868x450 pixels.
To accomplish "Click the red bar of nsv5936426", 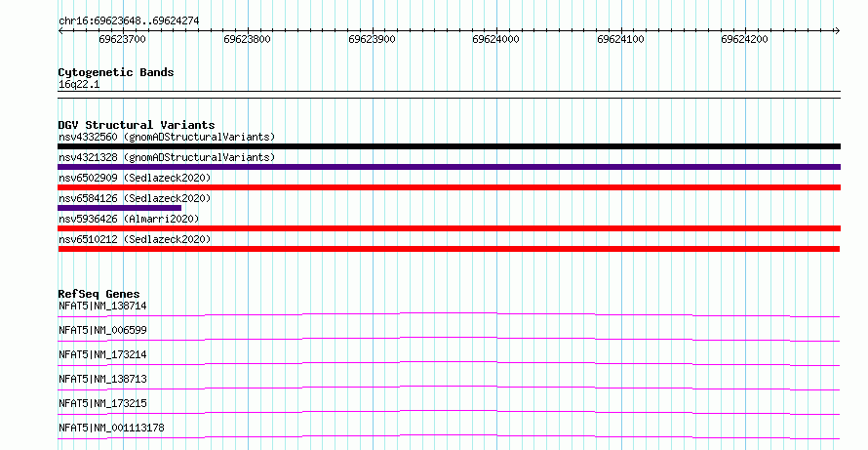I will 449,228.
